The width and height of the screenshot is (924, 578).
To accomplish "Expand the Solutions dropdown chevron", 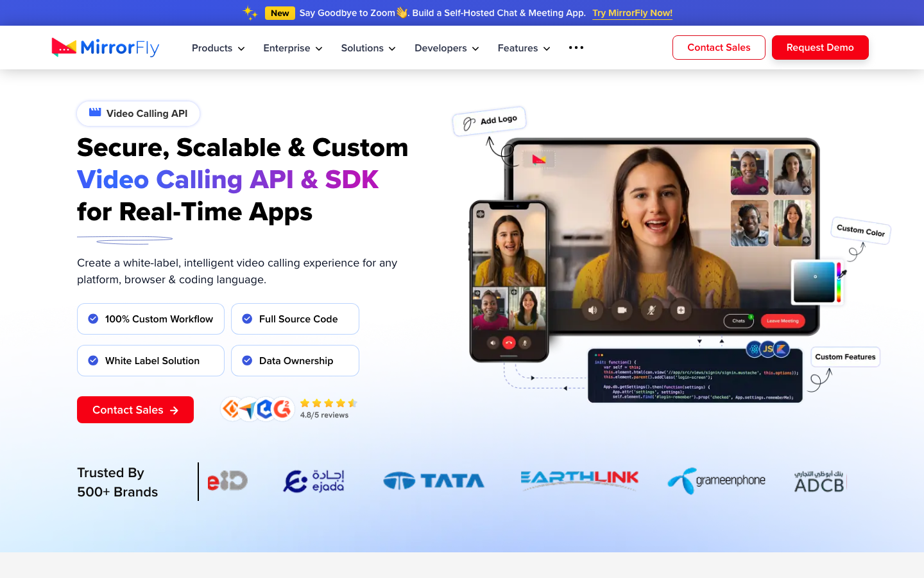I will click(392, 49).
